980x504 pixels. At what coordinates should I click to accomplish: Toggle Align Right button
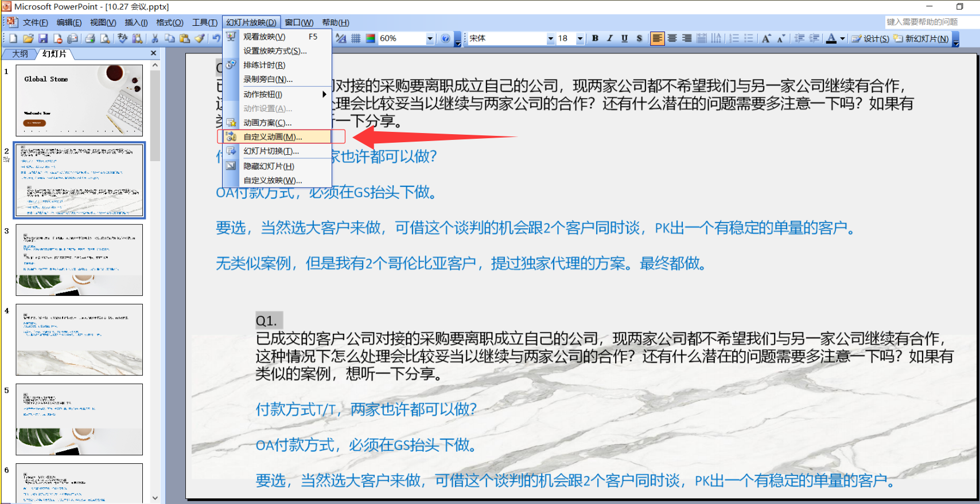click(687, 38)
